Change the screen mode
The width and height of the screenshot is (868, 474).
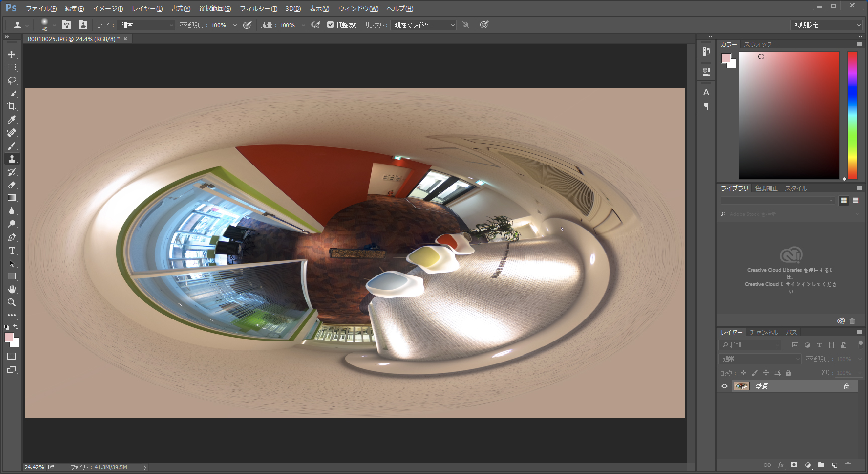tap(12, 370)
